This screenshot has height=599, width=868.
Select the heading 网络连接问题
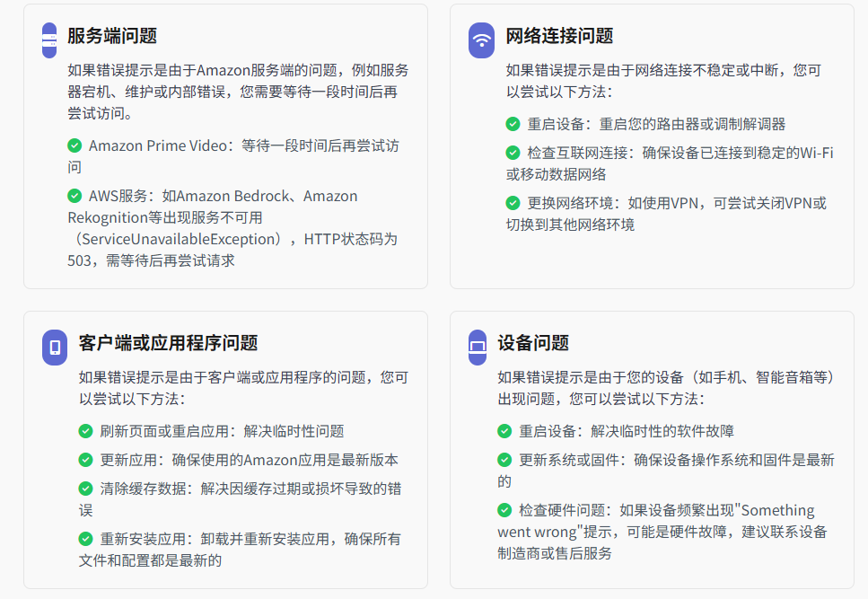(x=559, y=36)
